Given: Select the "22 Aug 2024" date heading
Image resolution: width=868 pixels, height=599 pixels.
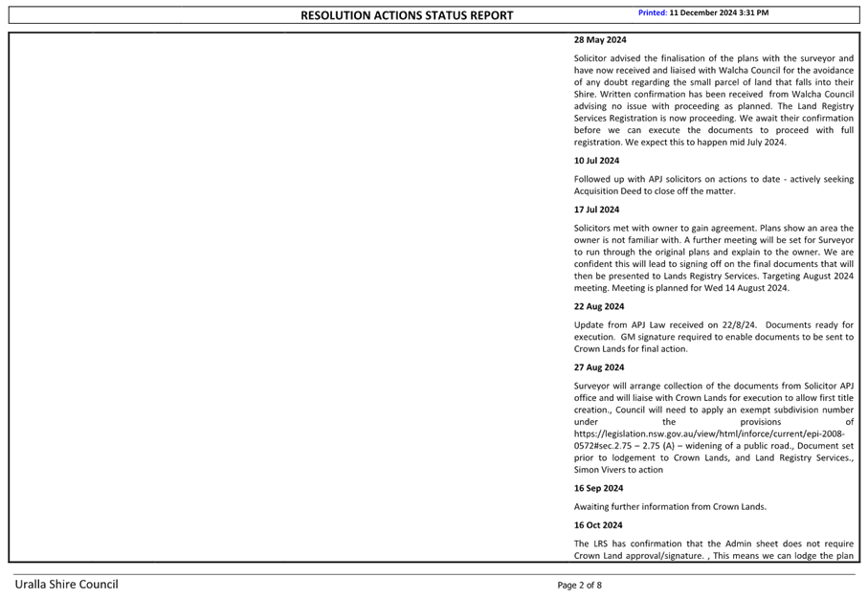Looking at the screenshot, I should pyautogui.click(x=599, y=307).
